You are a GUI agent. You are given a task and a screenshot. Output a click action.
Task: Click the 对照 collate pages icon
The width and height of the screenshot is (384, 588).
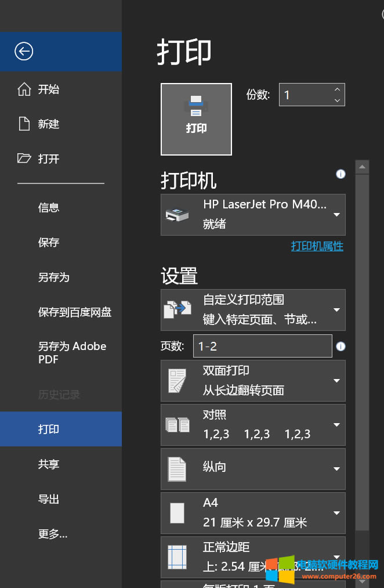pos(177,424)
